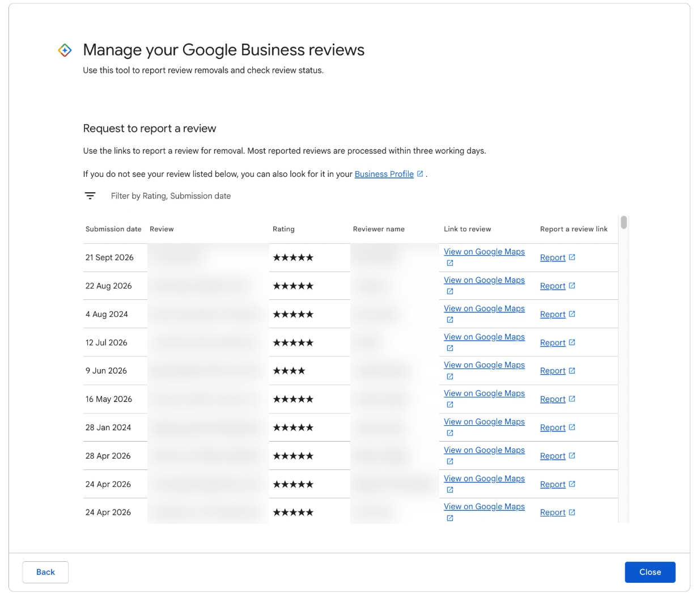Click Maps external icon in 28 Apr 2026 row
Viewport: 700px width, 593px height.
[x=450, y=461]
